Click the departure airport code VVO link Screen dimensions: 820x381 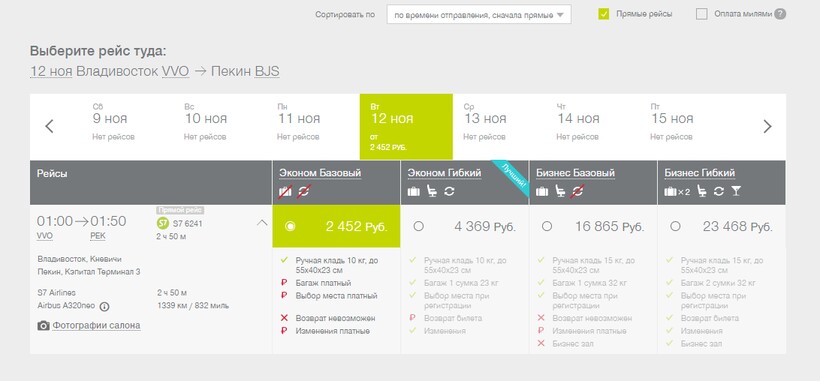coord(44,236)
